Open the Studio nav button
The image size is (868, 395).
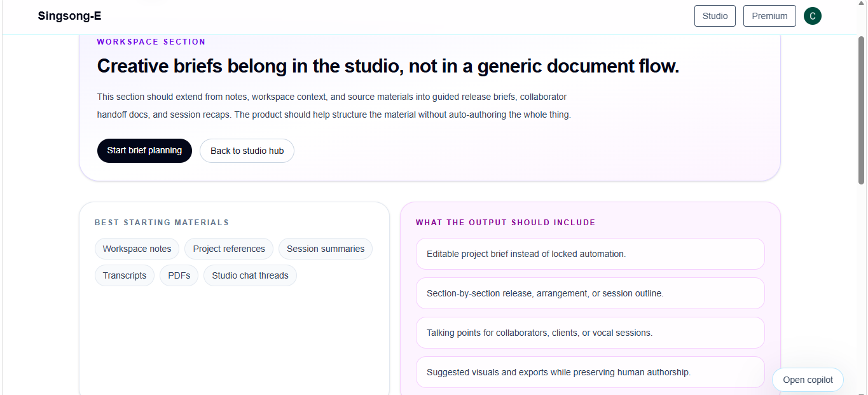click(715, 16)
